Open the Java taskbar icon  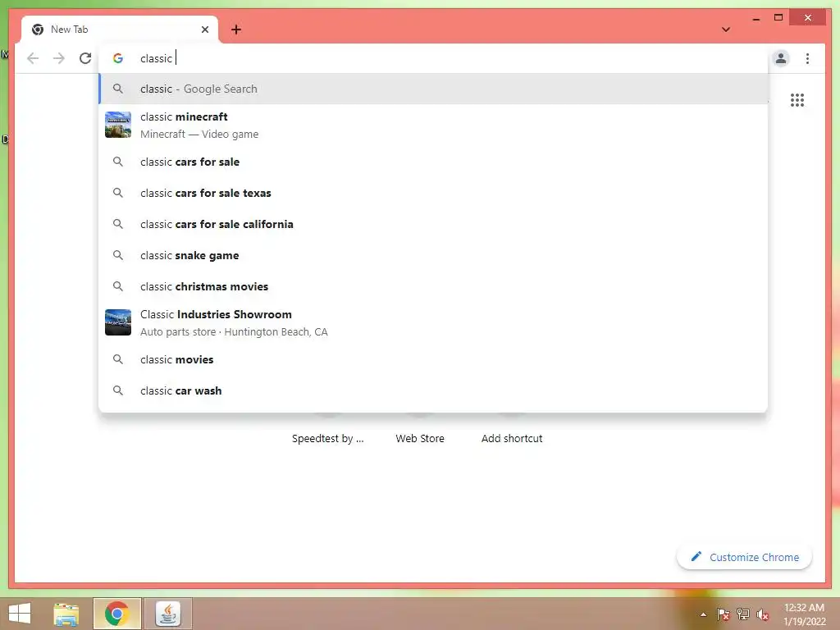pyautogui.click(x=167, y=614)
